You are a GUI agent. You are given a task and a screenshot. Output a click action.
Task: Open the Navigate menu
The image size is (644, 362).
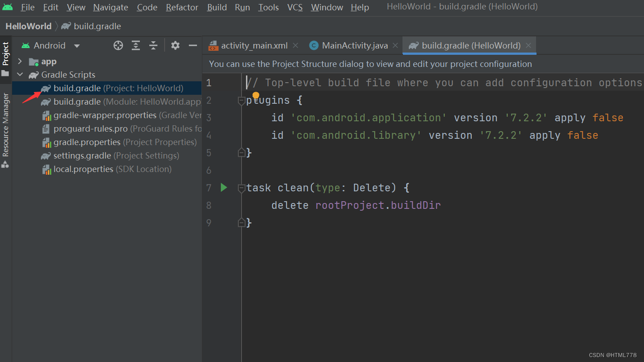point(111,7)
